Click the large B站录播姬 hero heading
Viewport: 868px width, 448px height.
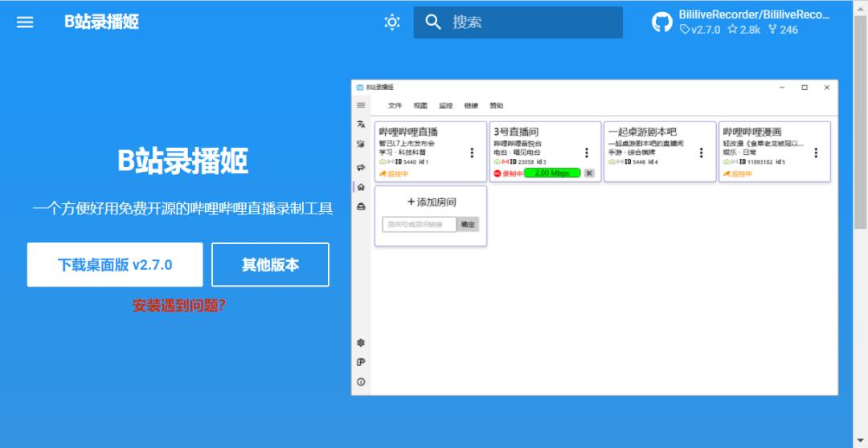pos(182,161)
